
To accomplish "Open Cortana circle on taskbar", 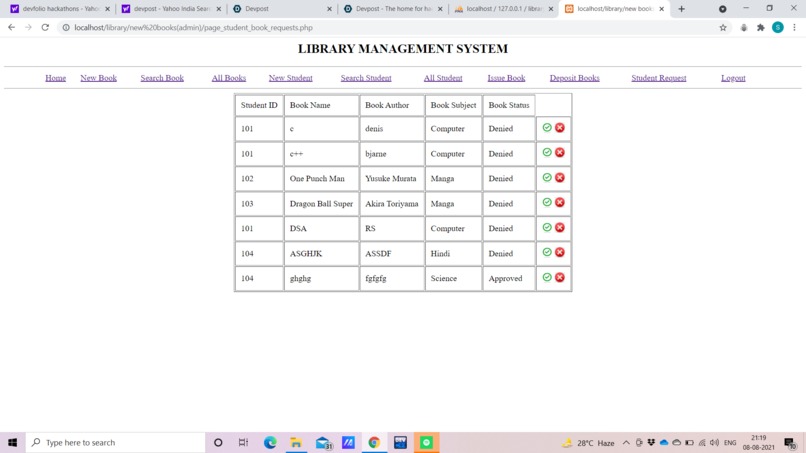I will pos(218,442).
